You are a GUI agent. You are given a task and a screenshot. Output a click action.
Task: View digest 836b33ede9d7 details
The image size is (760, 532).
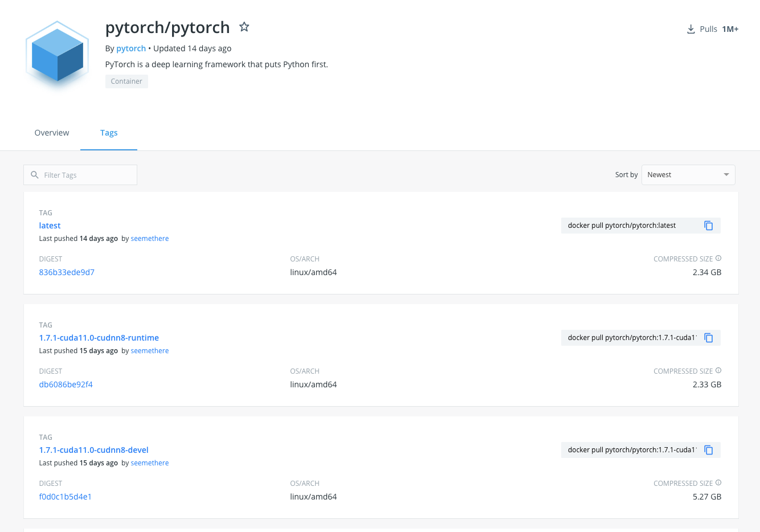[67, 272]
